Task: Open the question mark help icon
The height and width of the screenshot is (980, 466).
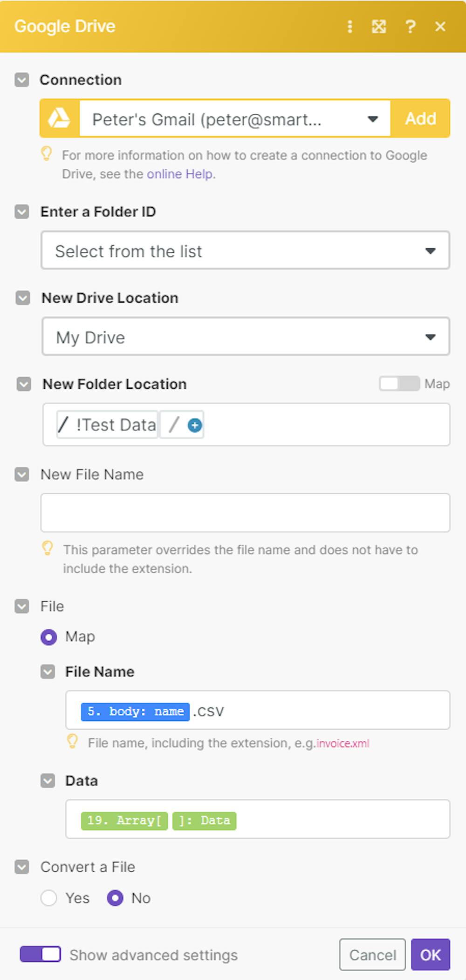Action: [410, 27]
